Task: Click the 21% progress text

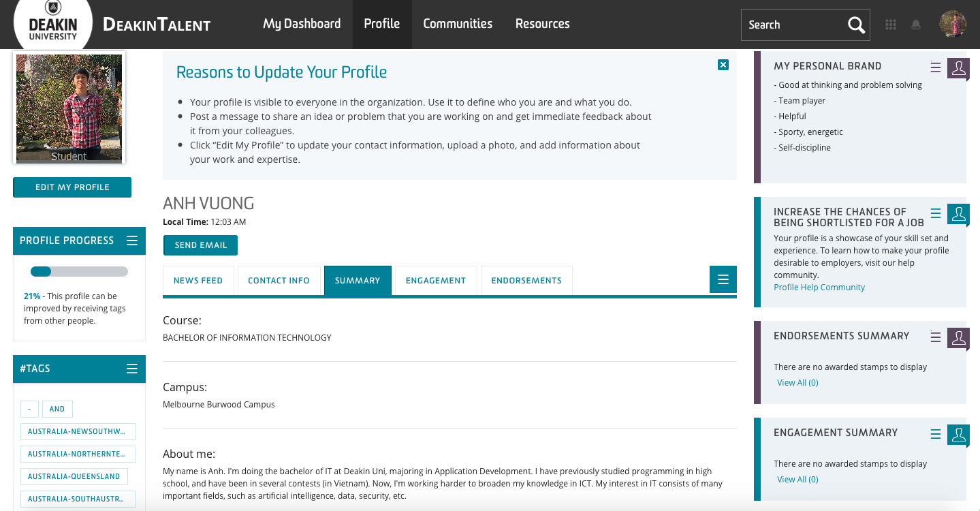Action: click(x=32, y=296)
